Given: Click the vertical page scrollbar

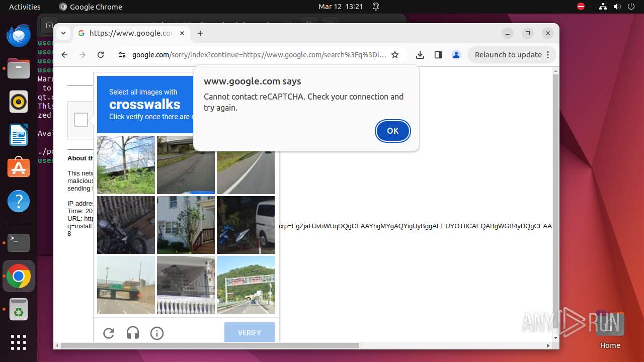Looking at the screenshot, I should point(555,201).
